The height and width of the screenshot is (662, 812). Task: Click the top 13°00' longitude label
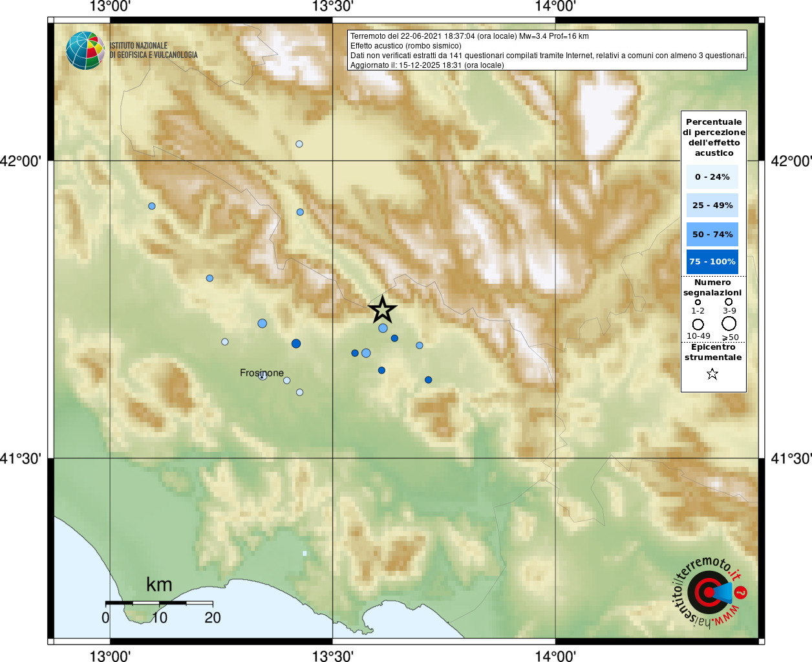point(110,7)
